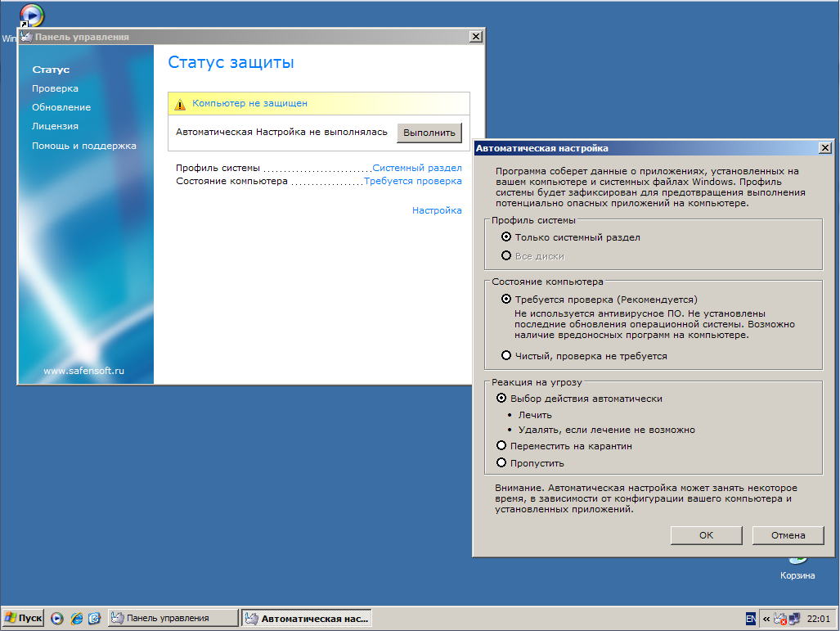
Task: Close the Панель управления window
Action: pyautogui.click(x=476, y=37)
